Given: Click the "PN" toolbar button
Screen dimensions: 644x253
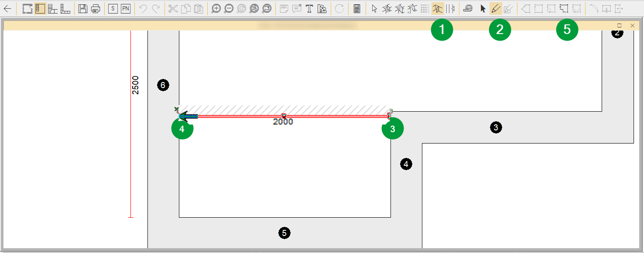Looking at the screenshot, I should pyautogui.click(x=126, y=8).
